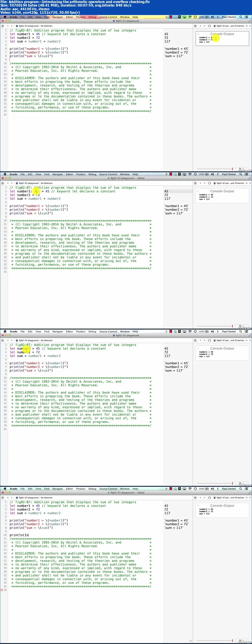Click the assistant editor forward arrow in the third frame
Viewport: 252px width, 644px height.
(204, 340)
